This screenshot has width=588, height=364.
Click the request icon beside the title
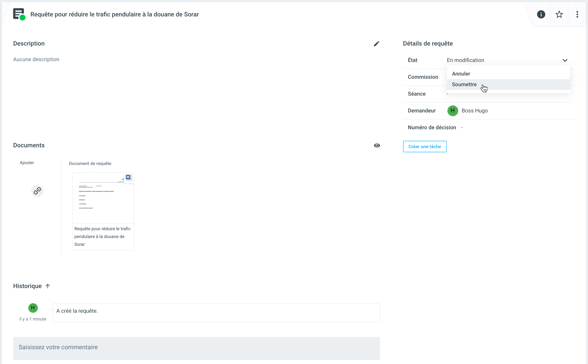pos(19,14)
